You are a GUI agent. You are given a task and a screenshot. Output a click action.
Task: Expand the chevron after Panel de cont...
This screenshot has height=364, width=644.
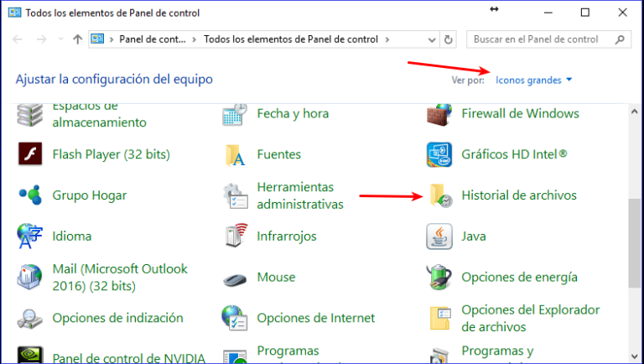point(195,39)
